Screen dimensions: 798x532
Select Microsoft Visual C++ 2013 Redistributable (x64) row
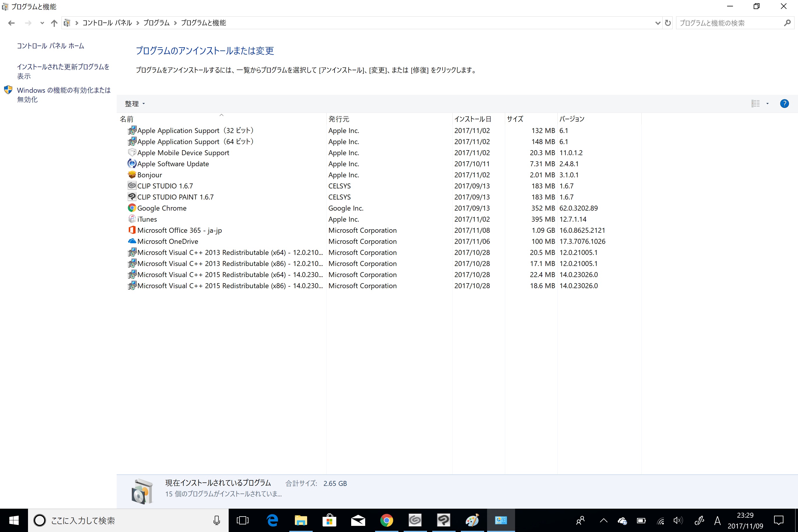click(x=379, y=252)
